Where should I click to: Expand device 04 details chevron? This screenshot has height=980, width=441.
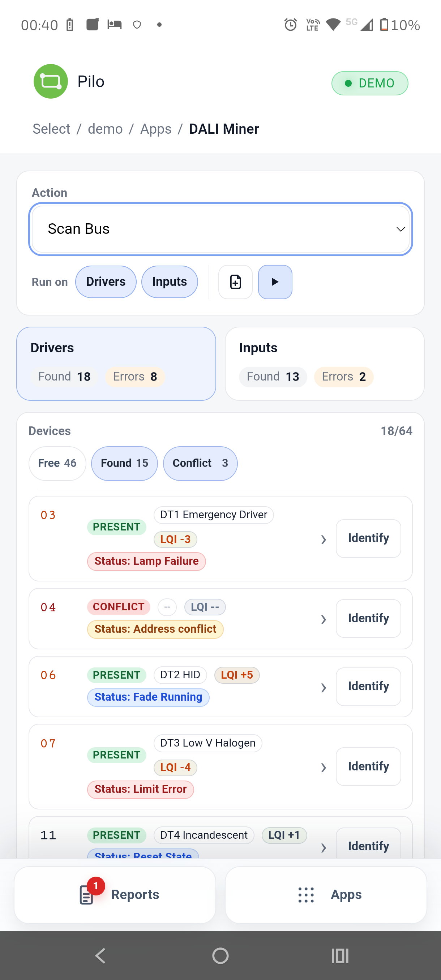coord(324,619)
